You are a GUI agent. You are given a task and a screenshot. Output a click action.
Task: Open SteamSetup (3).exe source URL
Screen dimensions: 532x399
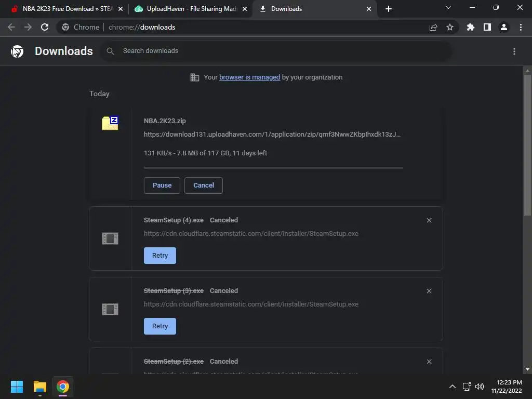coord(251,304)
